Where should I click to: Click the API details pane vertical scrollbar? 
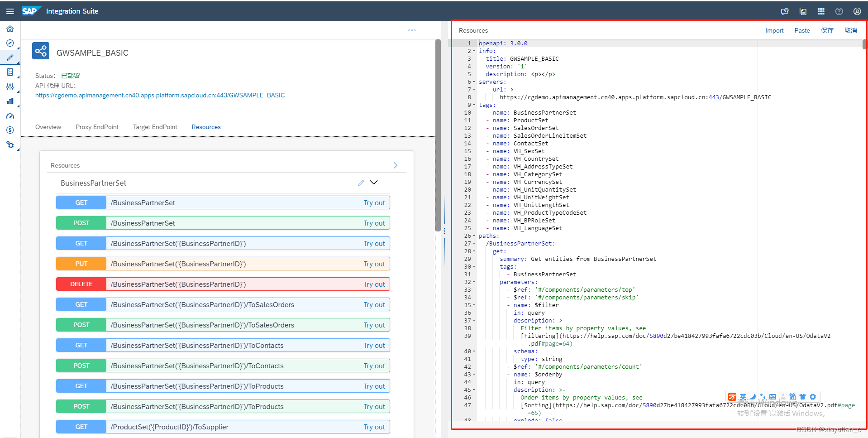coord(438,136)
